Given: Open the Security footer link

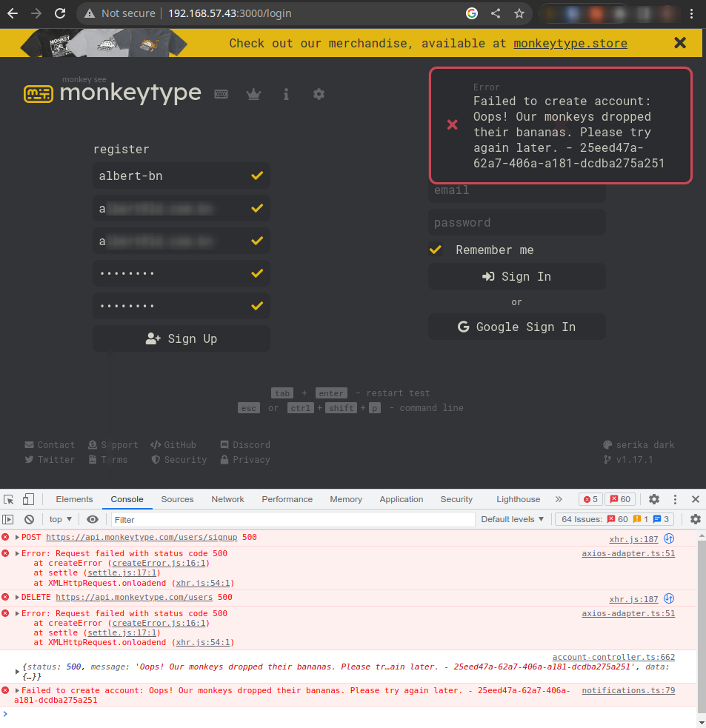Looking at the screenshot, I should click(x=179, y=460).
